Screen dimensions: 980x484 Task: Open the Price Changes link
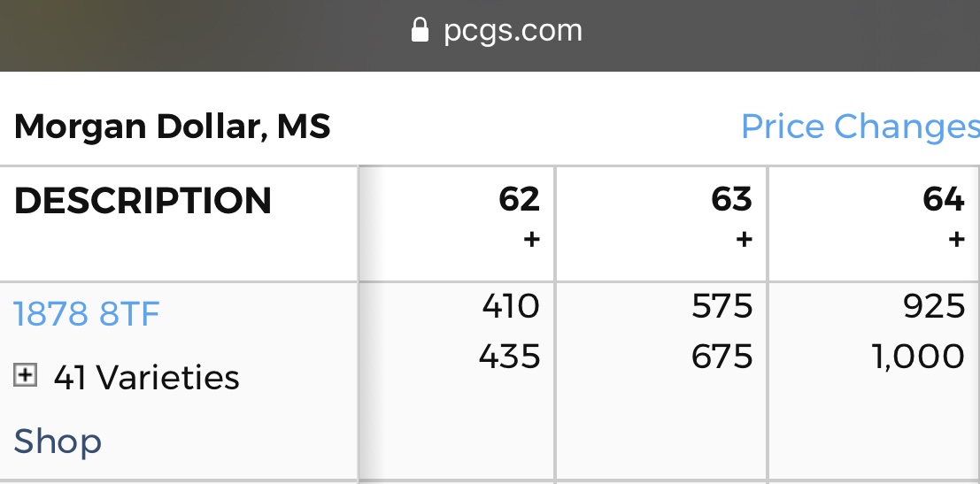tap(859, 127)
